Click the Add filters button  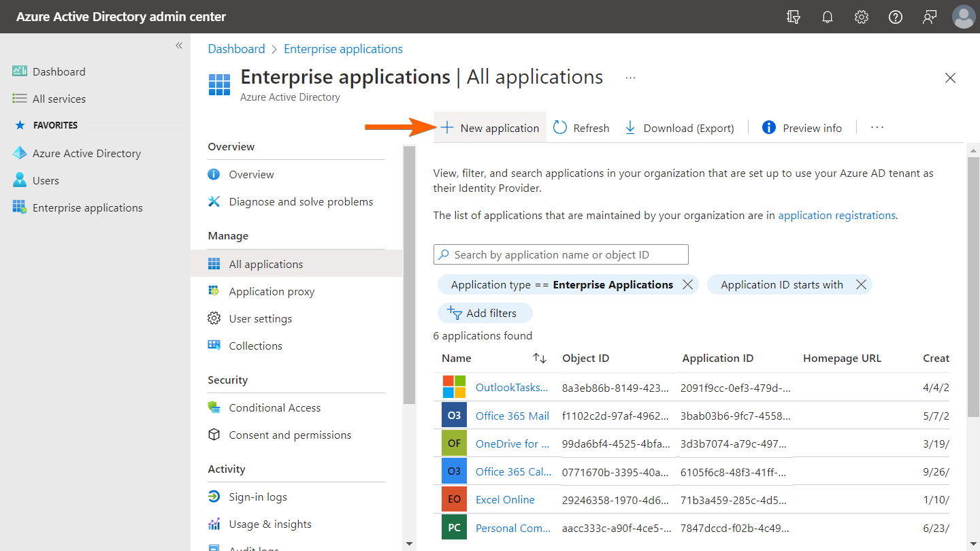click(x=485, y=313)
